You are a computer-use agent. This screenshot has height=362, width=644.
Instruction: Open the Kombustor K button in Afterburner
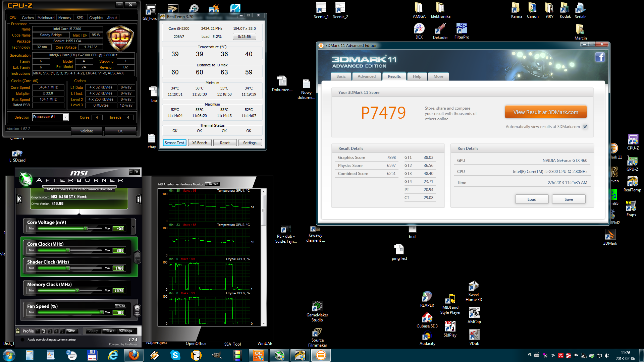click(19, 199)
